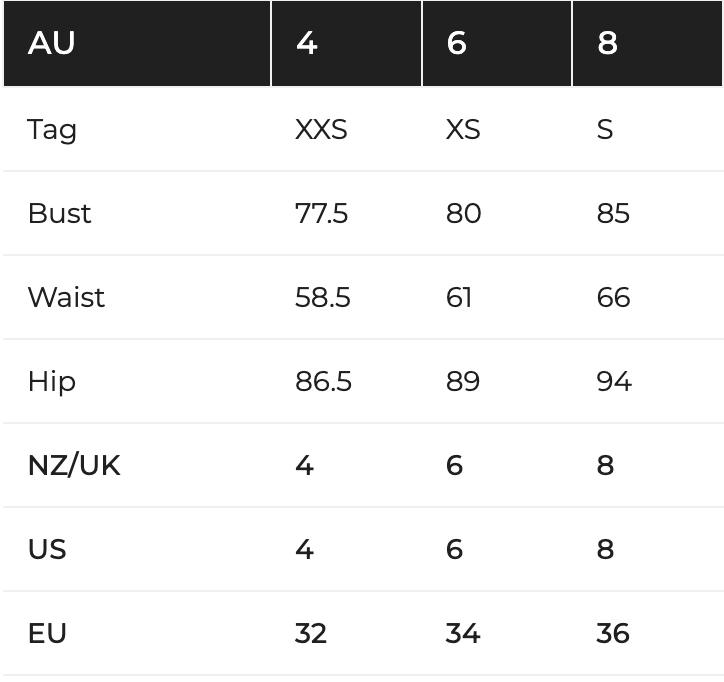Select the AU size 4 column header
Screen dimensions: 724x682
(x=346, y=43)
